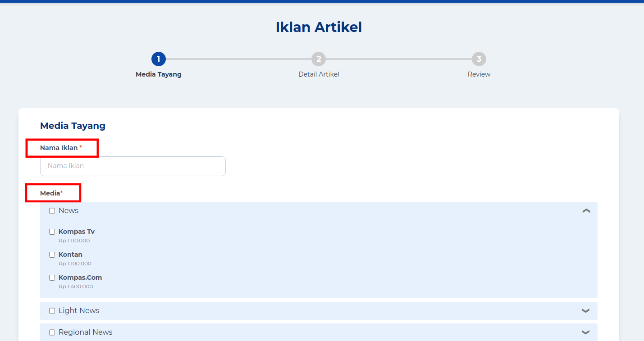Click step 1 circle in progress stepper
644x341 pixels.
(x=159, y=59)
